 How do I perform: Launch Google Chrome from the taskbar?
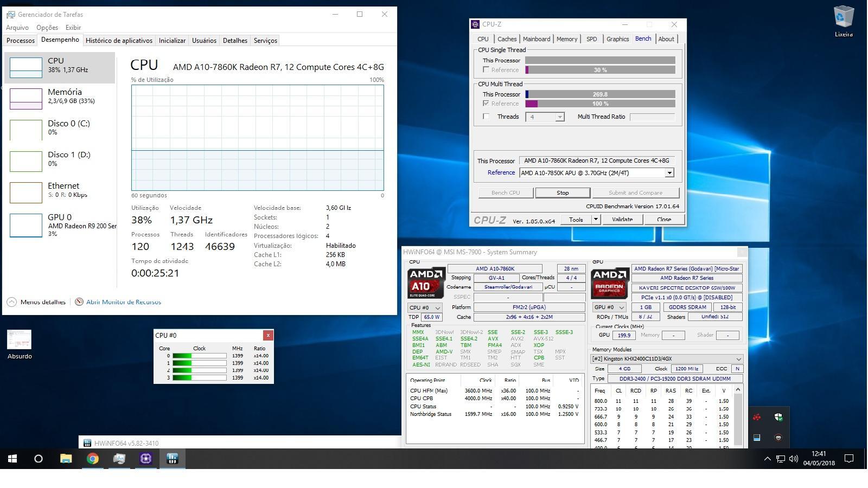click(x=92, y=459)
